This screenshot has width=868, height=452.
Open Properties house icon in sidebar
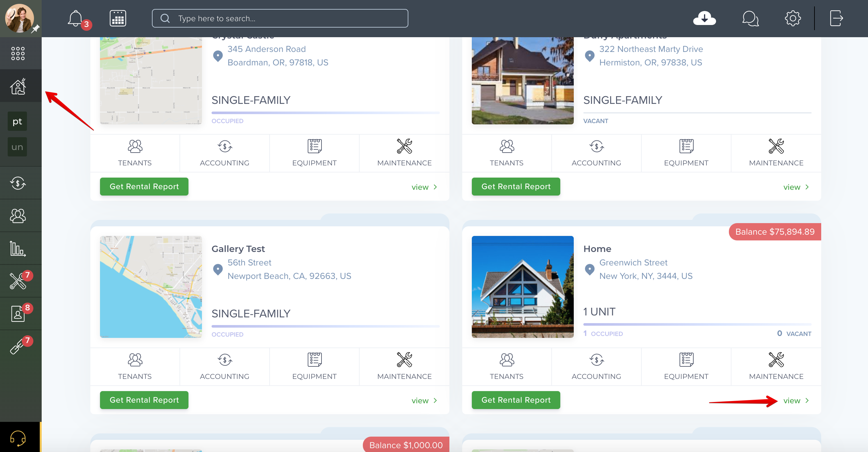pos(18,86)
